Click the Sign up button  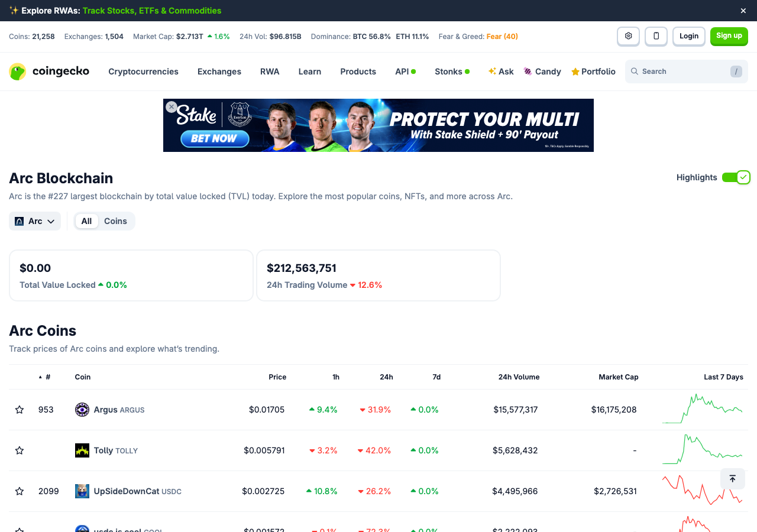729,36
